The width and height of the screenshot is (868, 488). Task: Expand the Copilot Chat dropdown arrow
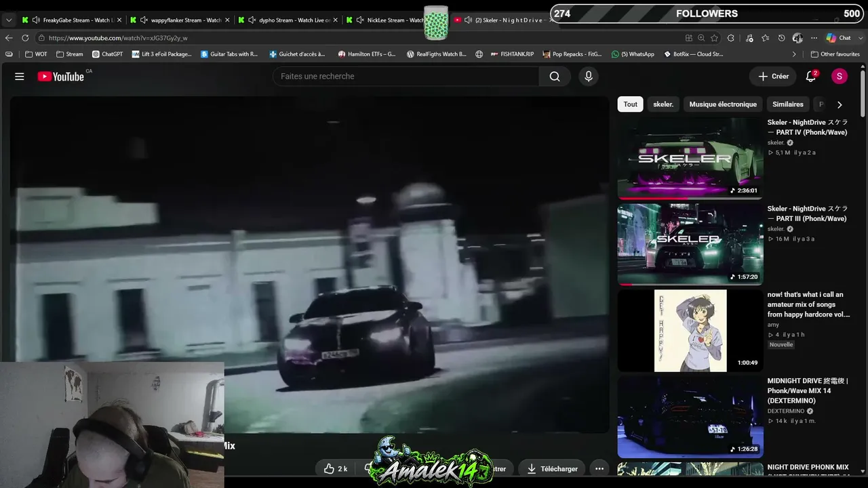pos(860,38)
